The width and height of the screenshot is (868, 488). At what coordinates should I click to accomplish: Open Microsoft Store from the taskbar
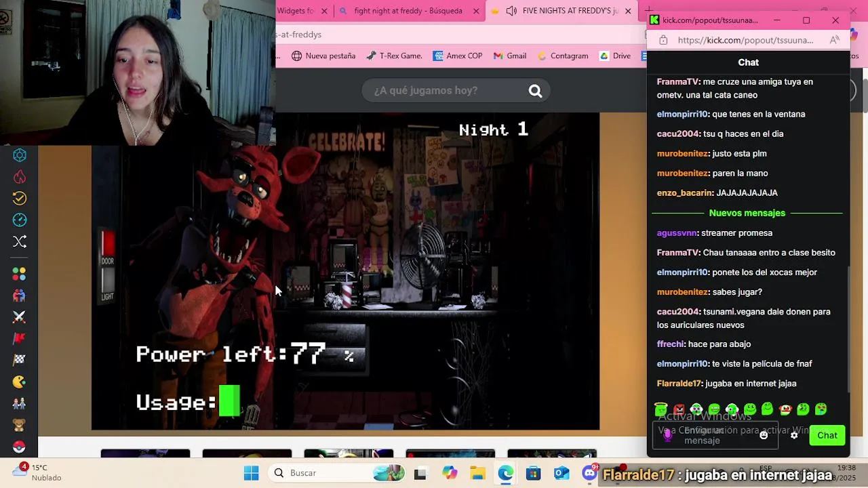533,473
